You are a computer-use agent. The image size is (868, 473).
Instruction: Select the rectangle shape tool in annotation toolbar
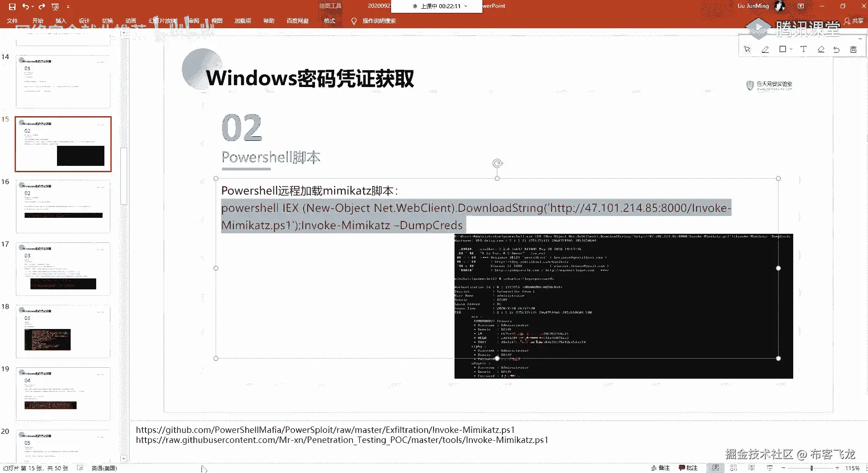click(x=783, y=49)
